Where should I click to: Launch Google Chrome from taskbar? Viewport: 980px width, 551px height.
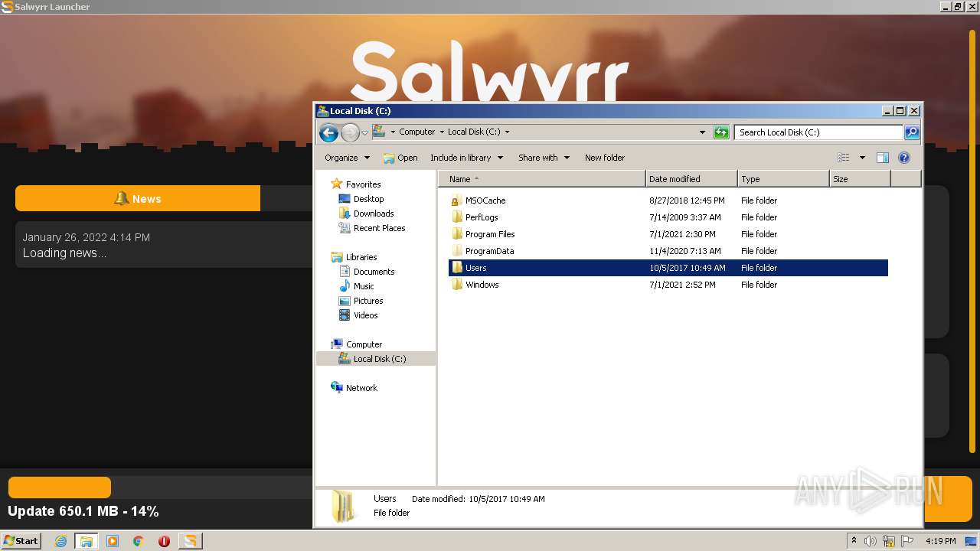tap(139, 541)
